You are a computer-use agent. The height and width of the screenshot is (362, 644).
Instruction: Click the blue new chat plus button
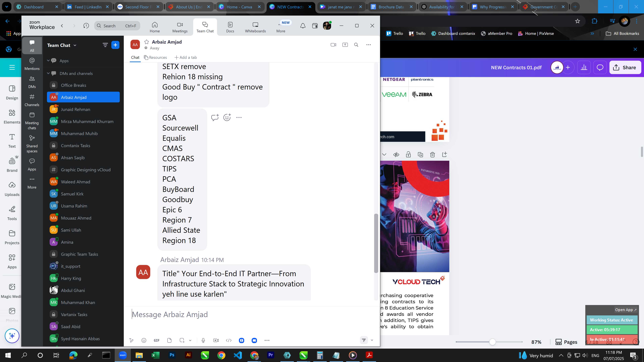point(115,45)
